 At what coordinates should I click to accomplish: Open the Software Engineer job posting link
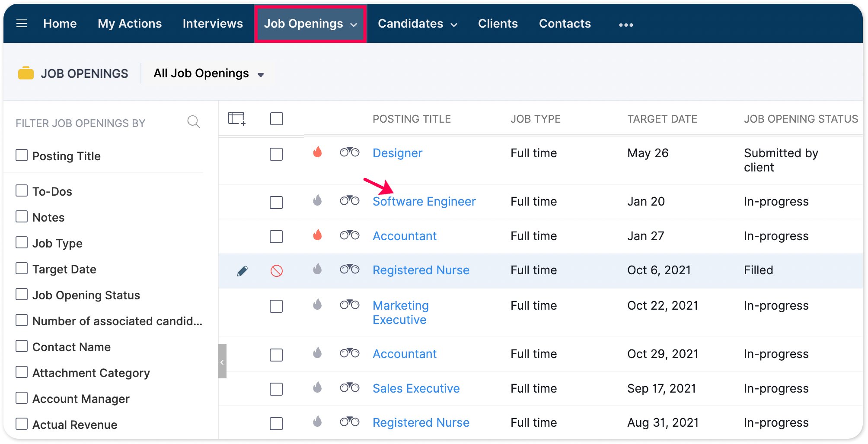[424, 201]
